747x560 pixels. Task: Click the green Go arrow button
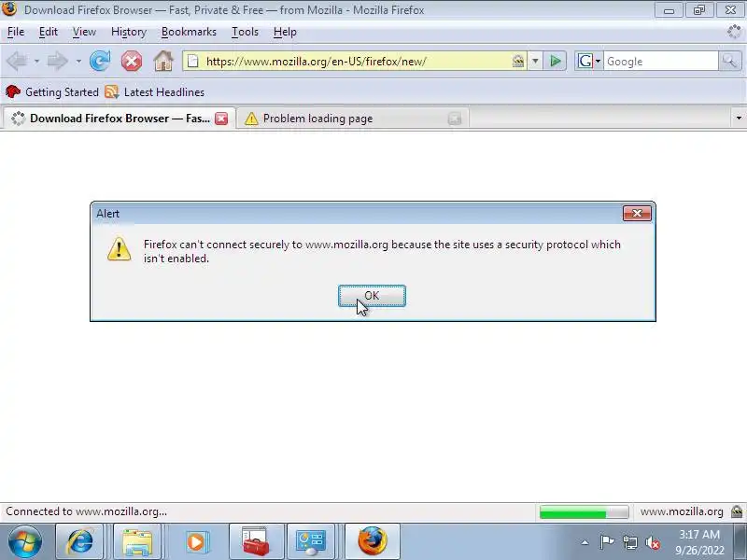[555, 61]
